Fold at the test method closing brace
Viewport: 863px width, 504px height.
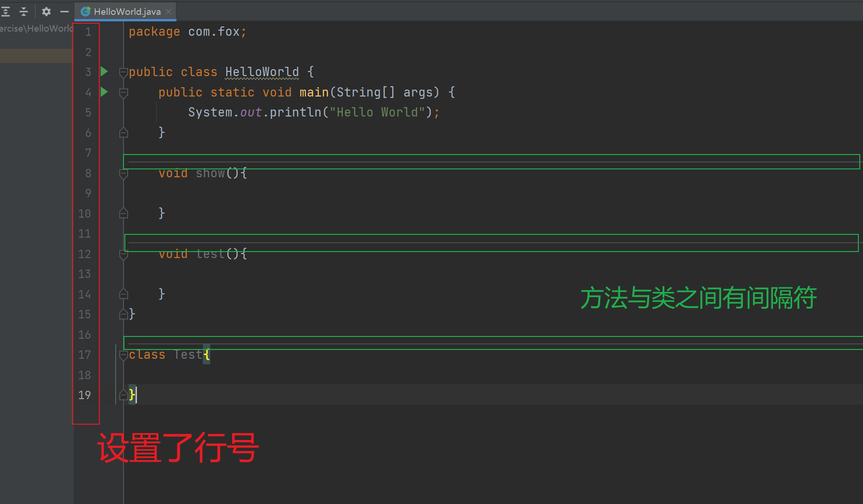(x=123, y=294)
